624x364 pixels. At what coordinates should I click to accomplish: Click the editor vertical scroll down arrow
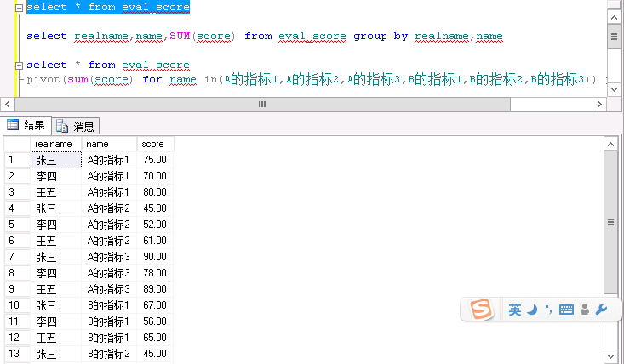click(x=614, y=89)
